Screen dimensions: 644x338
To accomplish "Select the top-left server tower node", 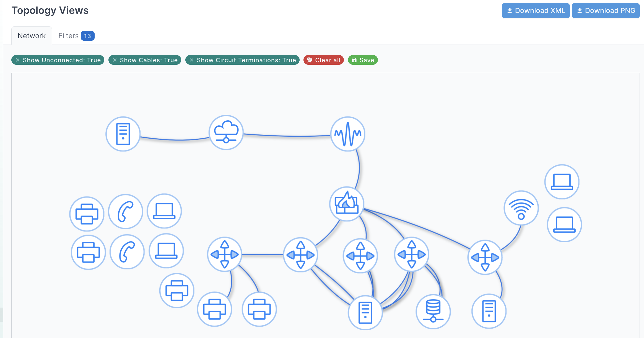I will 123,134.
